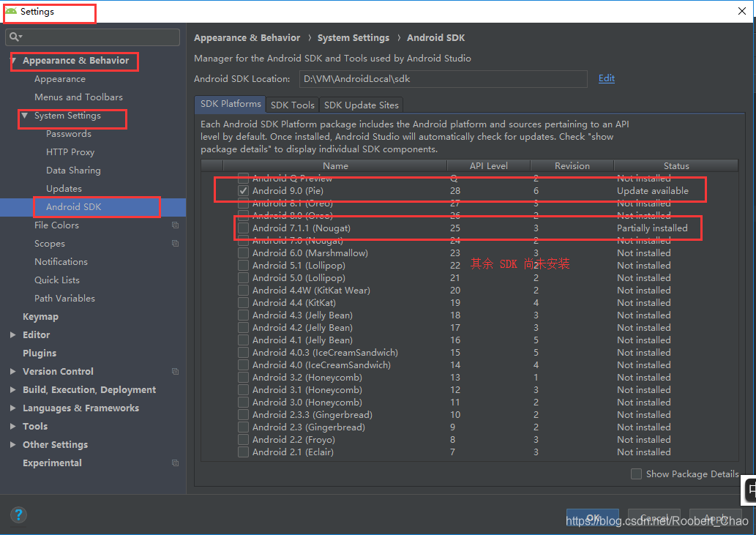Close the Settings dialog window
The width and height of the screenshot is (756, 535).
tap(742, 11)
